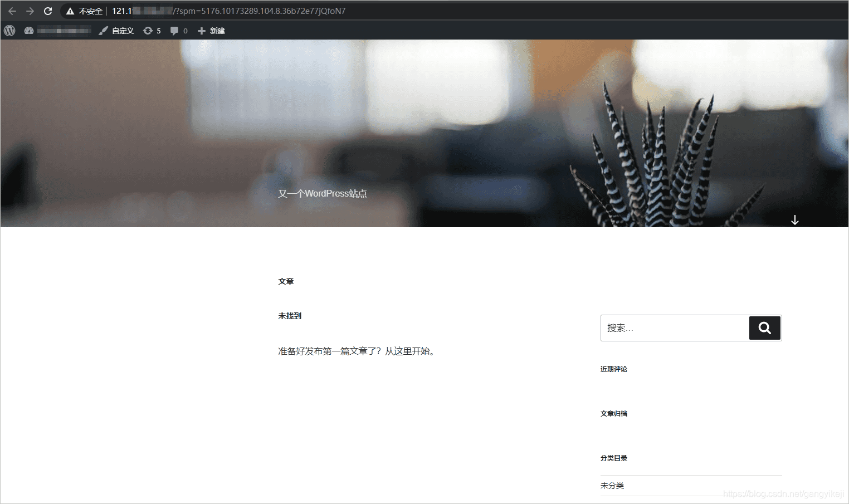The height and width of the screenshot is (504, 849).
Task: Click the magnifier search button
Action: pos(764,328)
